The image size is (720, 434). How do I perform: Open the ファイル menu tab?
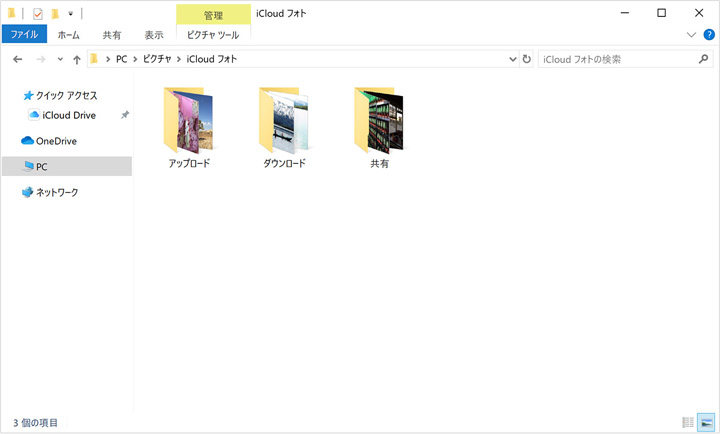pyautogui.click(x=24, y=34)
